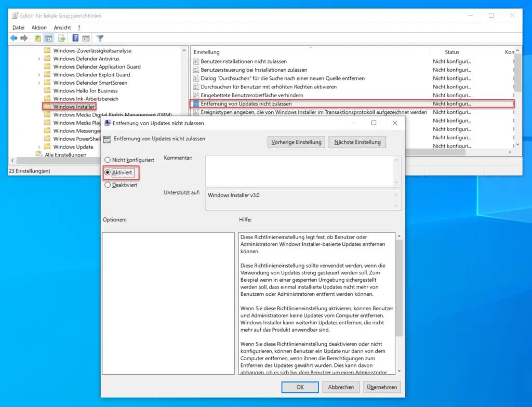Apply changes with Übernehmen
This screenshot has height=407, width=532.
pos(382,387)
